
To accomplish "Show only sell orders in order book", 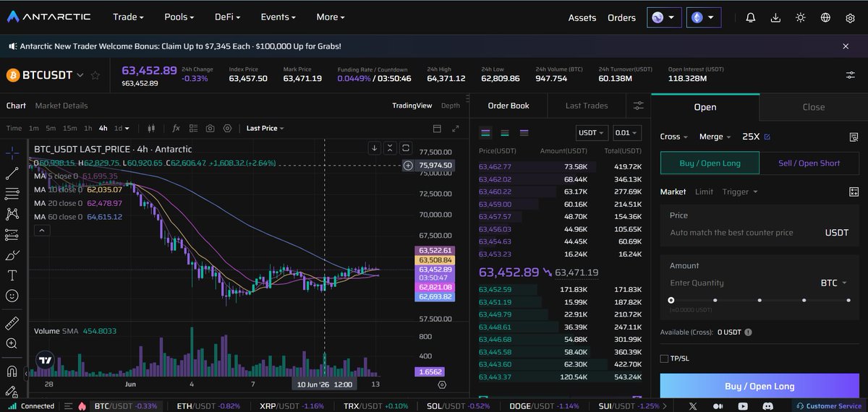I will click(524, 133).
